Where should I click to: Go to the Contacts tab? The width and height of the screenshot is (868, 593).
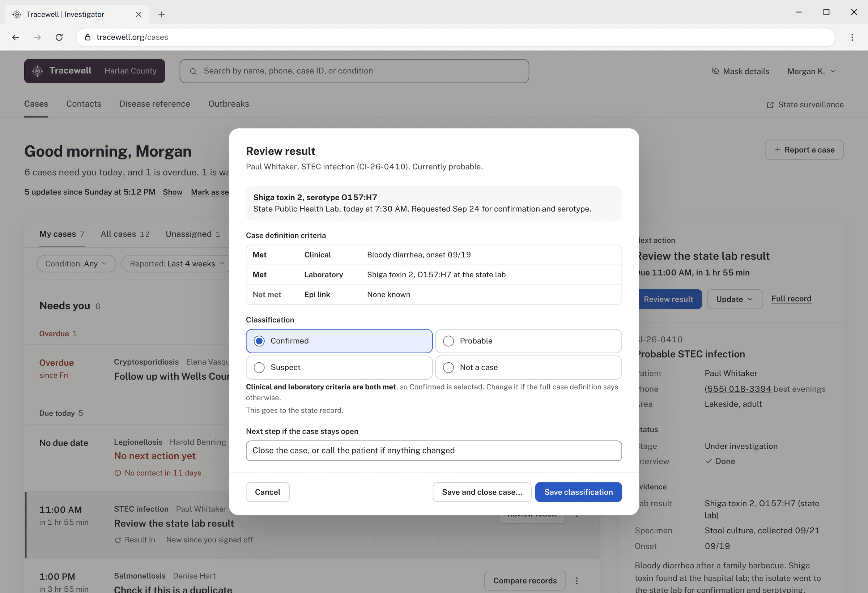click(84, 104)
